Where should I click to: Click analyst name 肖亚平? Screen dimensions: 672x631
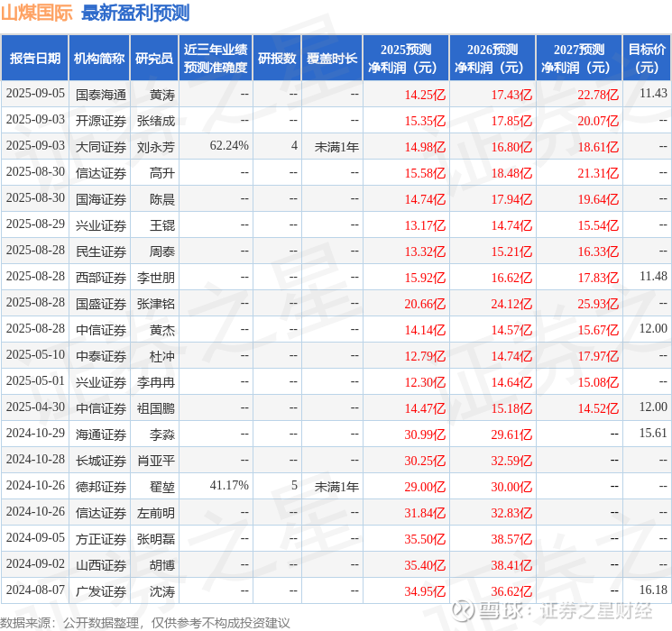156,461
